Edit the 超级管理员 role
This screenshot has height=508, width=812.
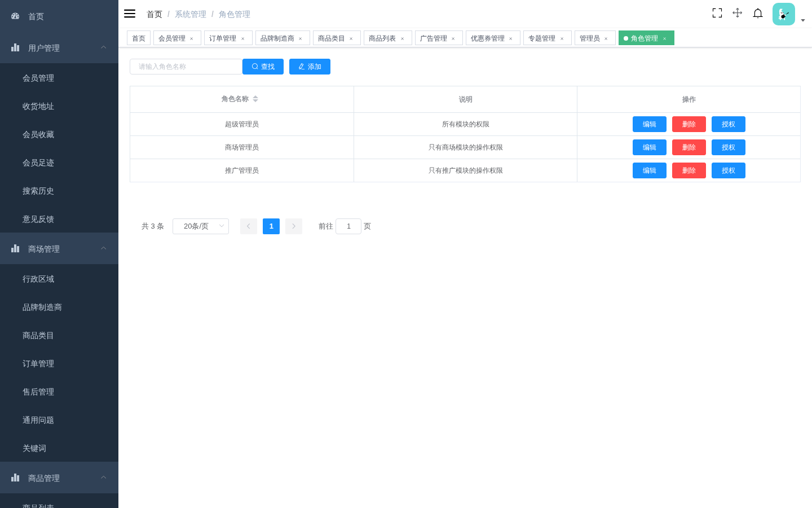pyautogui.click(x=650, y=124)
